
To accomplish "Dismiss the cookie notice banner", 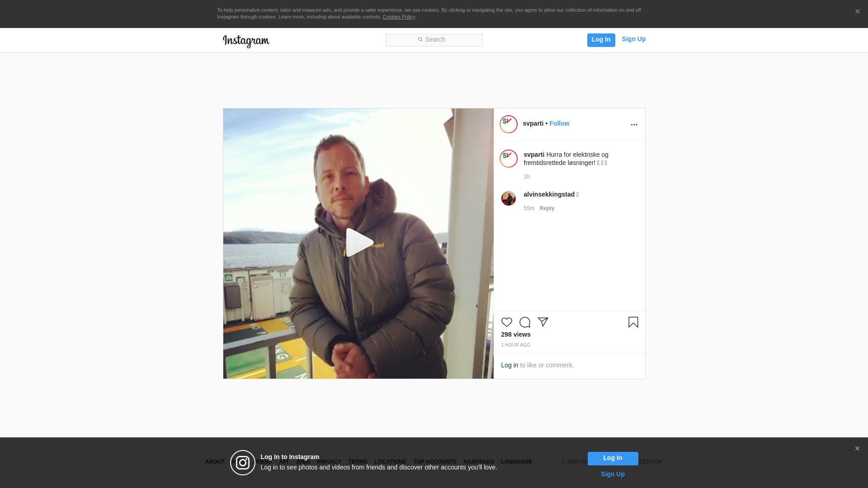I will [857, 12].
